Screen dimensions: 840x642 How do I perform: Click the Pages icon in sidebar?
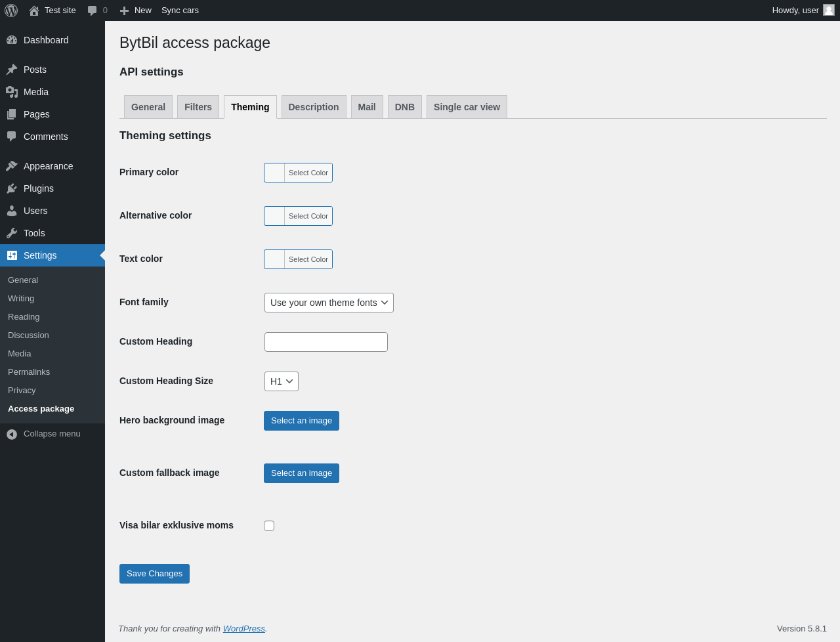[12, 114]
